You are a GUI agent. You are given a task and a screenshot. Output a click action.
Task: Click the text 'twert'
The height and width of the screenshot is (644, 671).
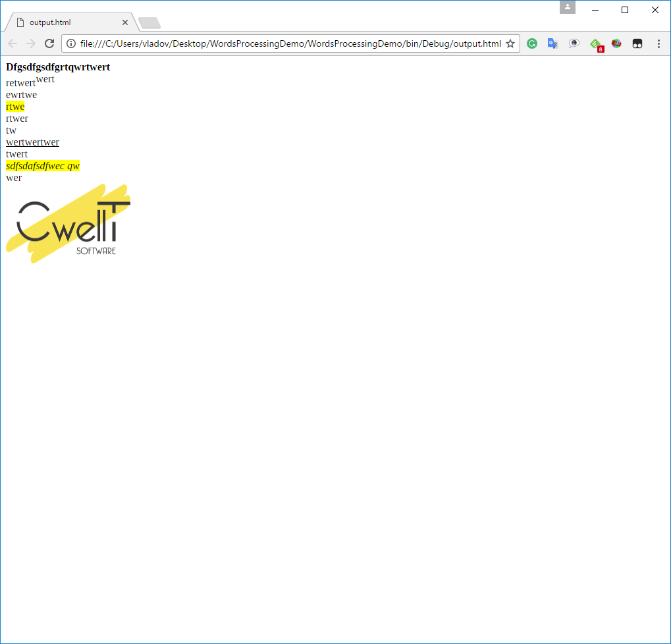pos(16,154)
